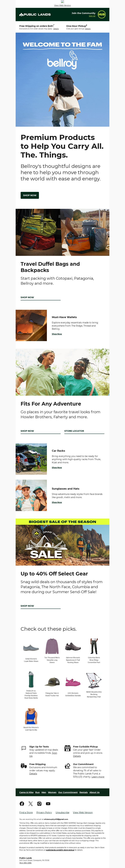
Task: Click the STORE LOCATOR link
Action: [x=74, y=431]
